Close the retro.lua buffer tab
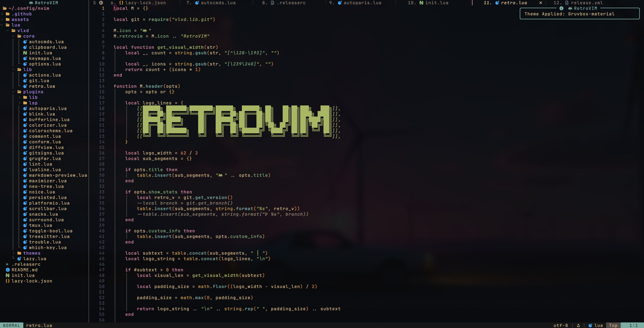This screenshot has width=644, height=328. point(541,3)
